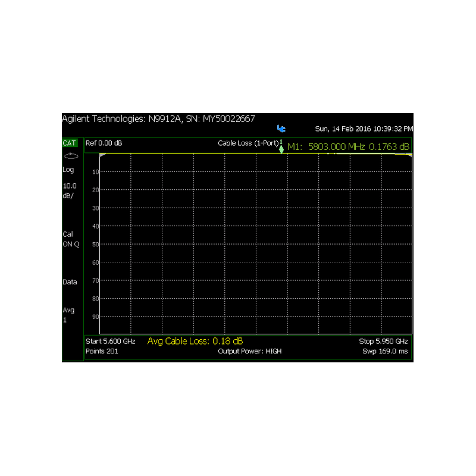Viewport: 476px width, 476px height.
Task: Click the continuous sweep loop icon
Action: pos(71,156)
